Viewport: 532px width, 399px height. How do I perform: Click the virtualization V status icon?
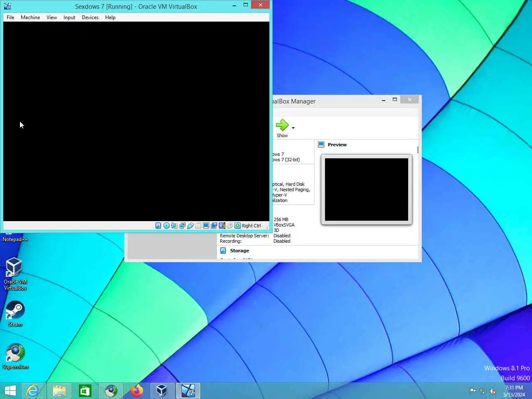tap(222, 226)
